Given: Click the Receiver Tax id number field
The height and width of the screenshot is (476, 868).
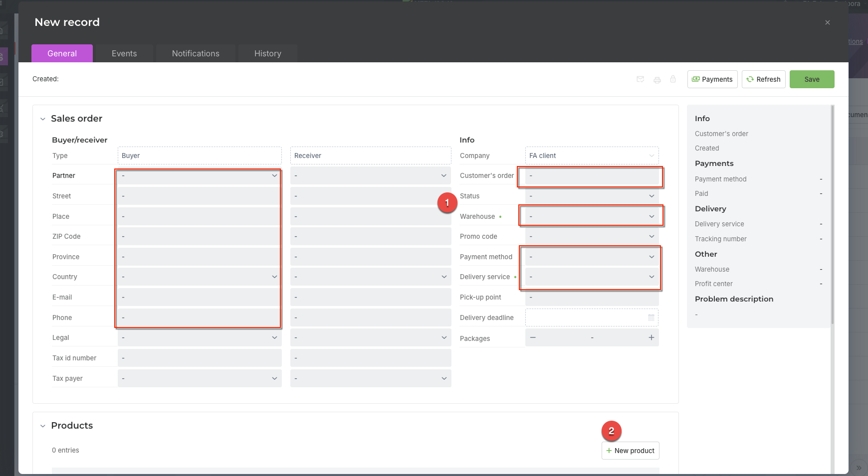Looking at the screenshot, I should [371, 358].
